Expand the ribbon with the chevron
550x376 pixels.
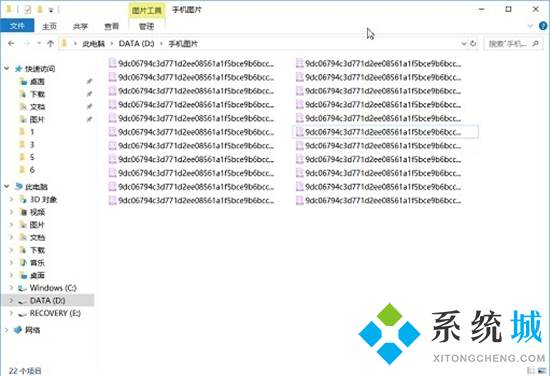click(x=530, y=26)
